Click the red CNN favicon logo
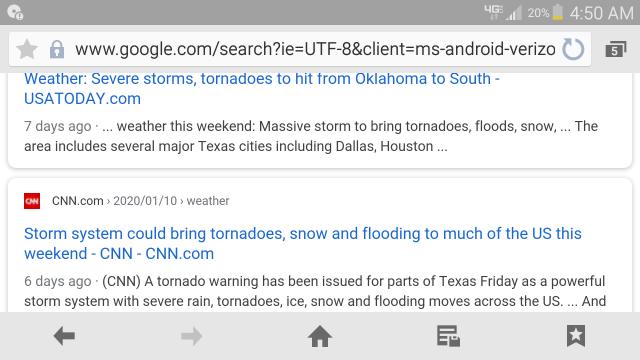Image resolution: width=640 pixels, height=360 pixels. [32, 201]
